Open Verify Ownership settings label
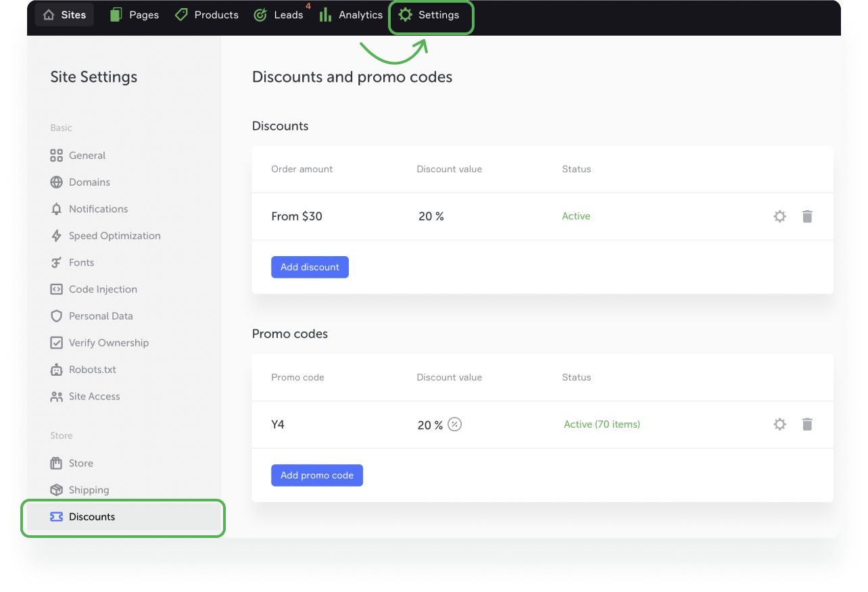This screenshot has width=868, height=592. (109, 343)
